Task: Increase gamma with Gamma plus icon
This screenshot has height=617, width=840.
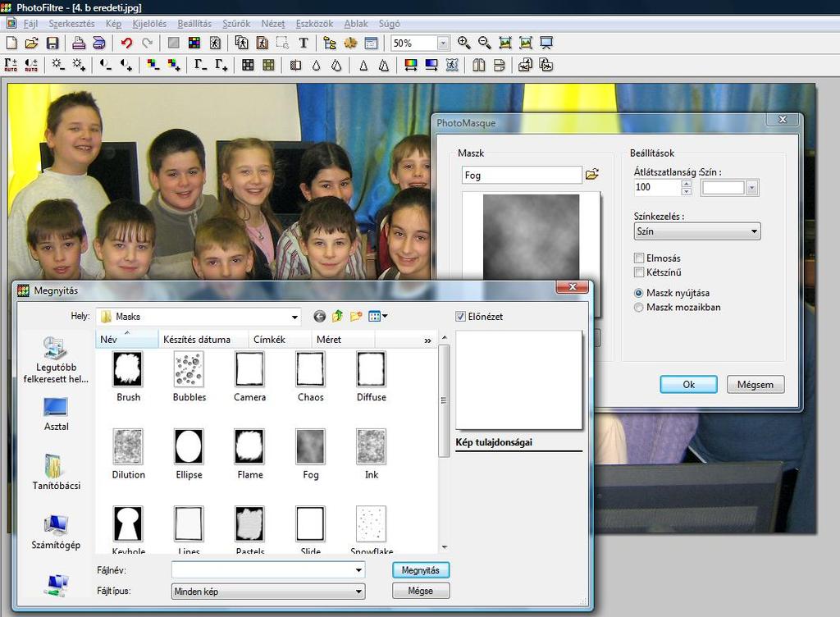Action: point(221,66)
